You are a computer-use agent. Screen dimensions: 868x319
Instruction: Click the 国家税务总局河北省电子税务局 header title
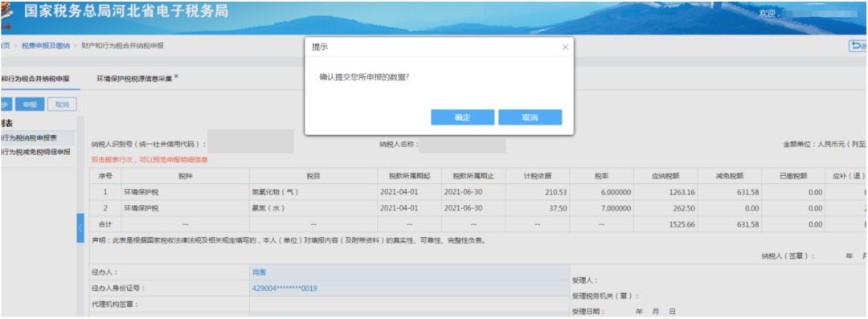pos(125,12)
